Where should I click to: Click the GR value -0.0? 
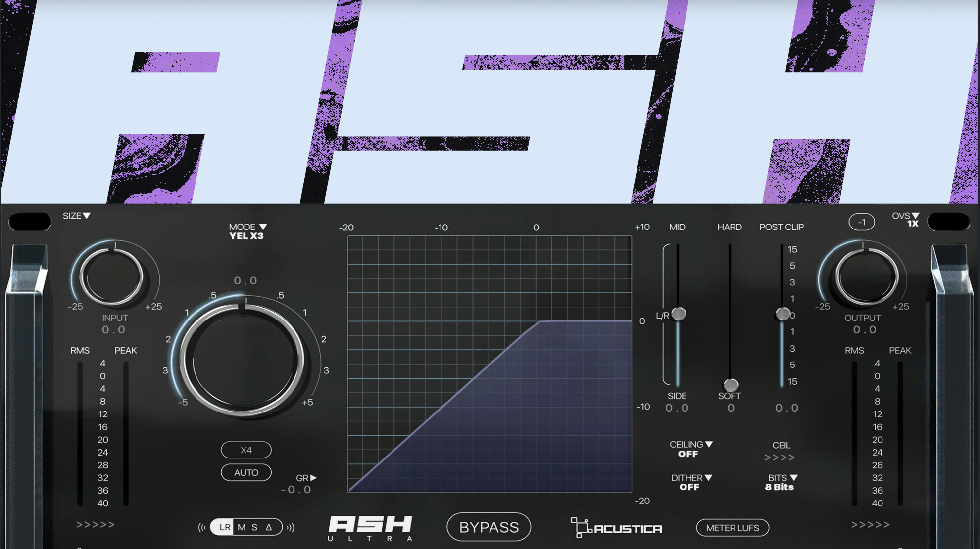(296, 490)
